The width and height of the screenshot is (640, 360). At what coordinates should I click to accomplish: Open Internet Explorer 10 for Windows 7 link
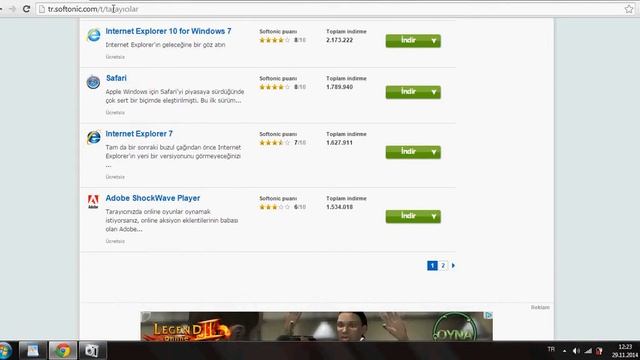tap(168, 31)
